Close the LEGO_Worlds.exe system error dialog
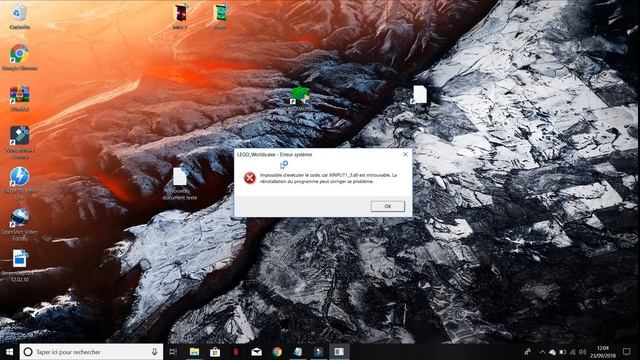This screenshot has height=360, width=640. [405, 154]
